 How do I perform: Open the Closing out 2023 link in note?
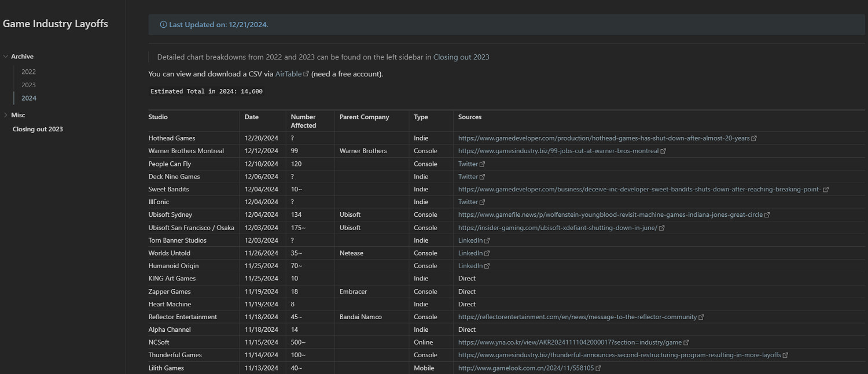461,57
